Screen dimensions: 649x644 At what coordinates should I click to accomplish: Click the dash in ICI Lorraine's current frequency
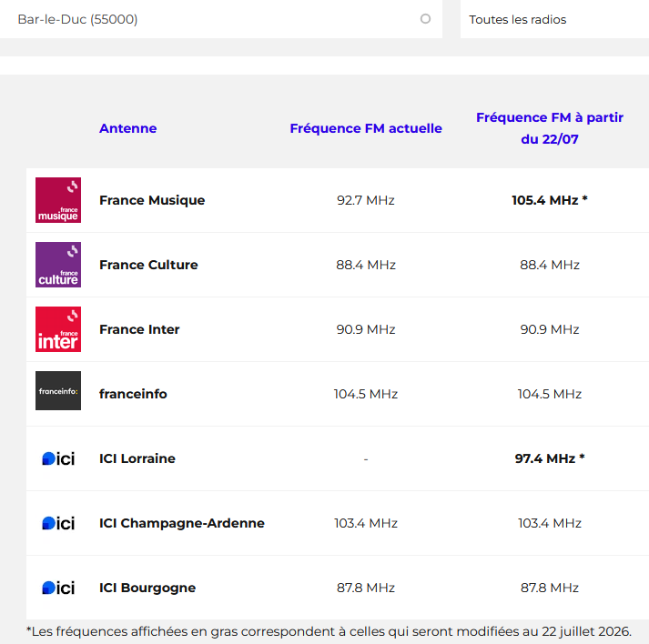(x=366, y=458)
